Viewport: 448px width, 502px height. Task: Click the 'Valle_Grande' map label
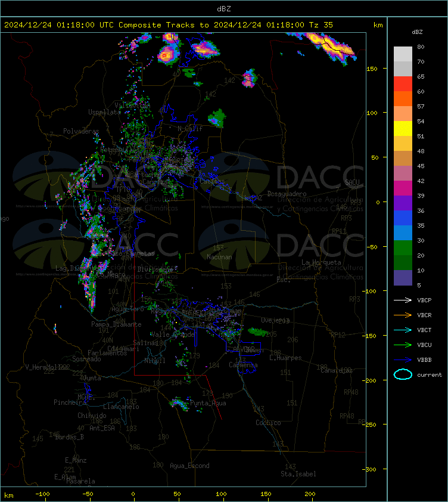click(x=173, y=334)
